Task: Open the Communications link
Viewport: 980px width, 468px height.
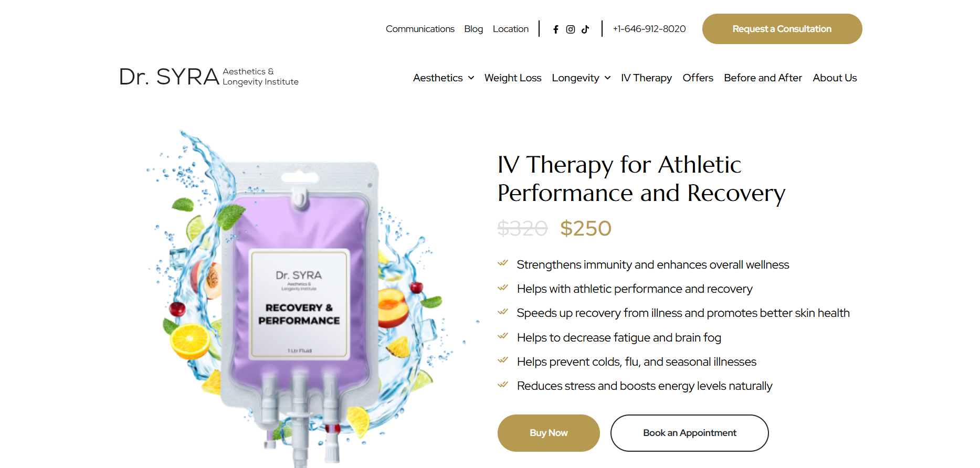Action: point(420,29)
